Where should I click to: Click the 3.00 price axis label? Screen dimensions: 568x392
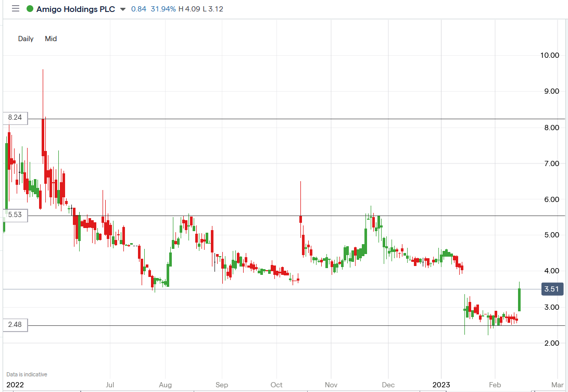(x=551, y=307)
